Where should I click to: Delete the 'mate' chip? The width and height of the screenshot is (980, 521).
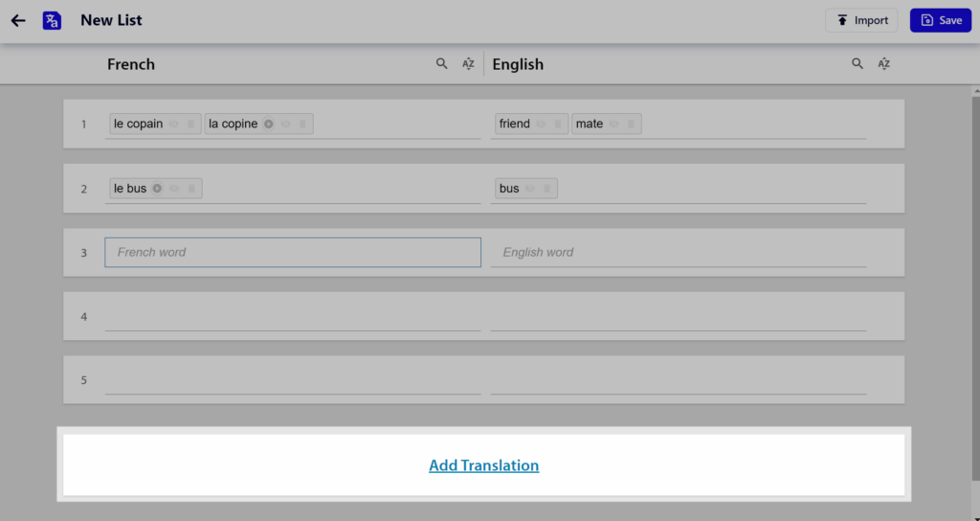631,124
